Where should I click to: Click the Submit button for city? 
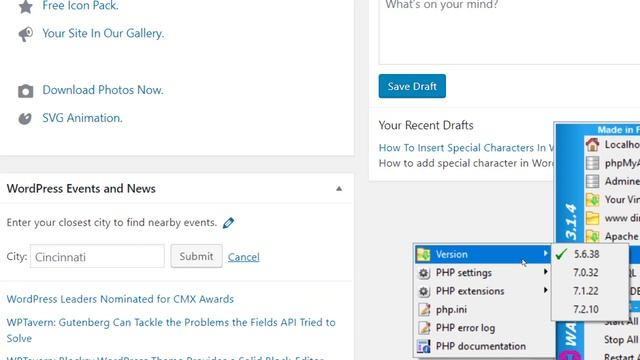tap(196, 256)
